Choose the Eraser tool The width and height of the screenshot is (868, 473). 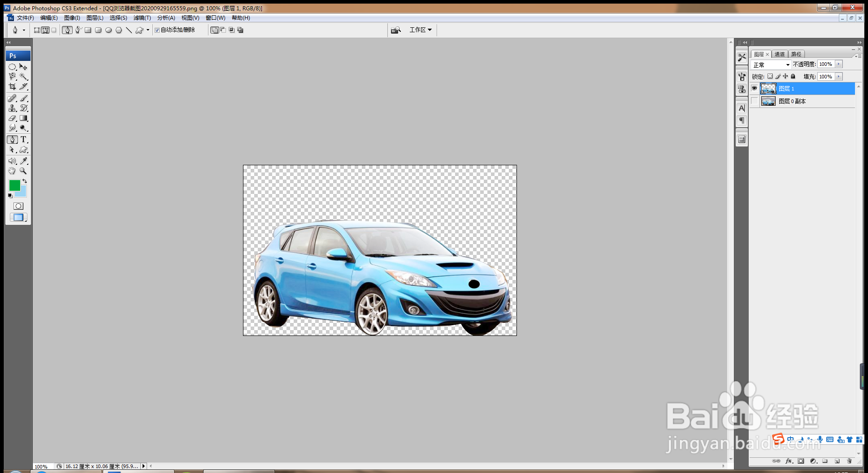(12, 118)
